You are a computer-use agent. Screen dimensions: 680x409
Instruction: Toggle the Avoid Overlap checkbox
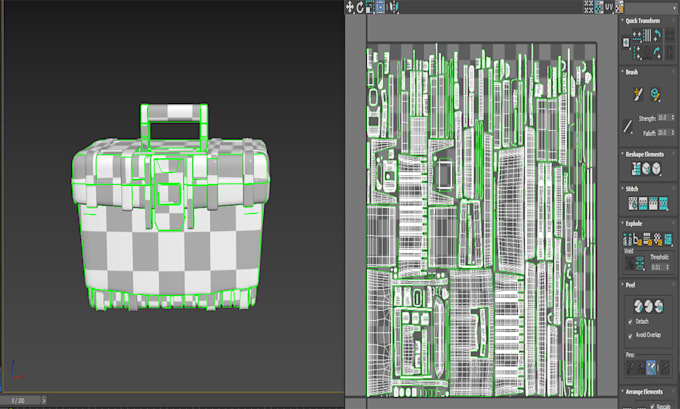[630, 335]
